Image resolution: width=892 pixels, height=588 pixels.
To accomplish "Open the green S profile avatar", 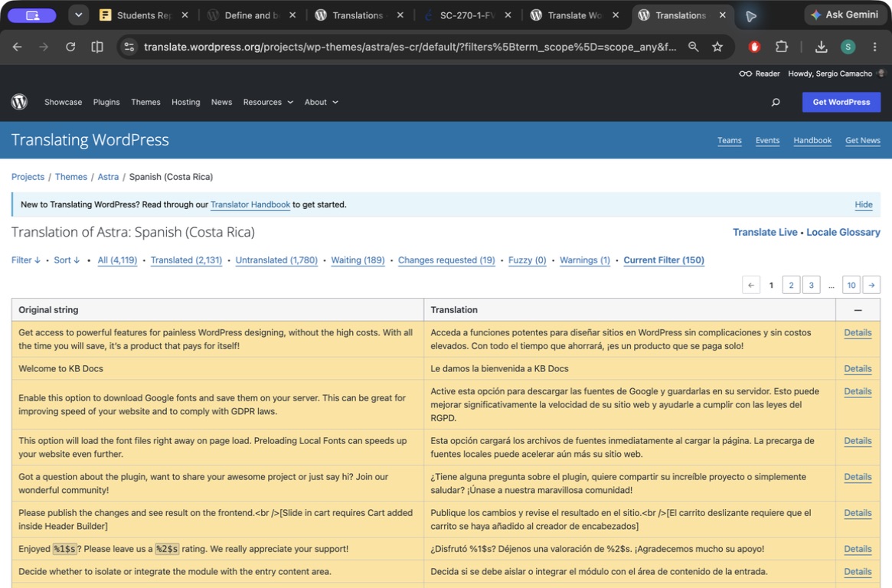I will pos(848,47).
